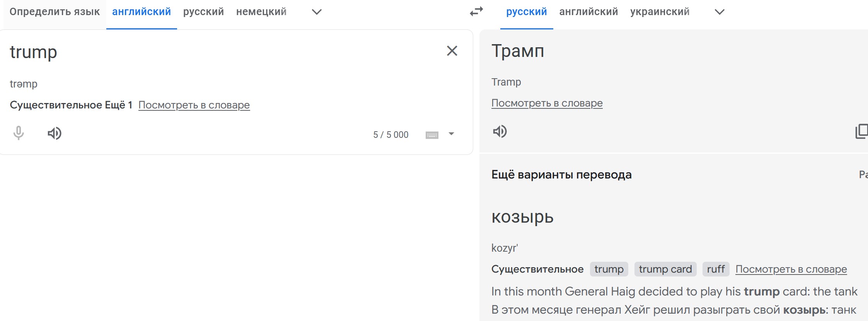Switch source language to русский
Screen dimensions: 868x321
pyautogui.click(x=203, y=12)
